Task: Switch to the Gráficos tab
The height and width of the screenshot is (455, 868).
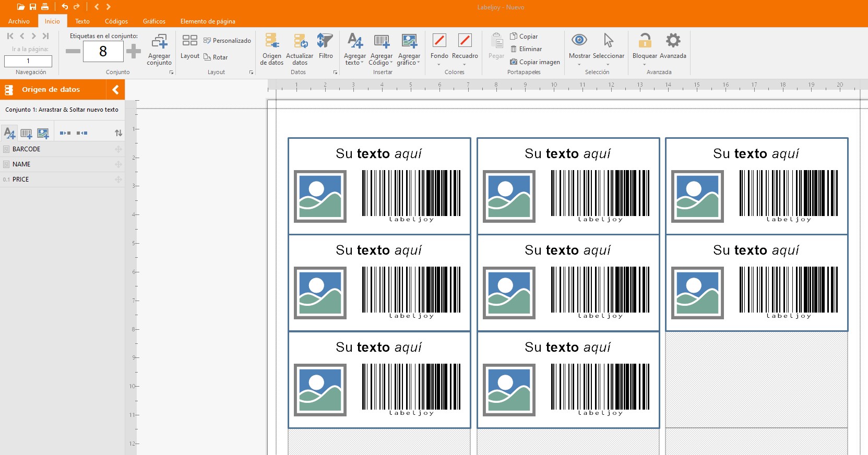Action: point(154,21)
